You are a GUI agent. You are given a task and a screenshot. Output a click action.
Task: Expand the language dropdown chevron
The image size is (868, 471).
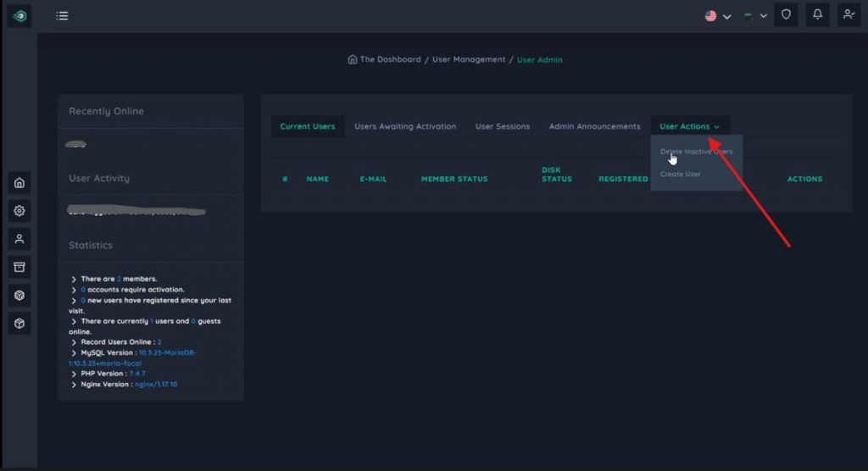pyautogui.click(x=726, y=17)
